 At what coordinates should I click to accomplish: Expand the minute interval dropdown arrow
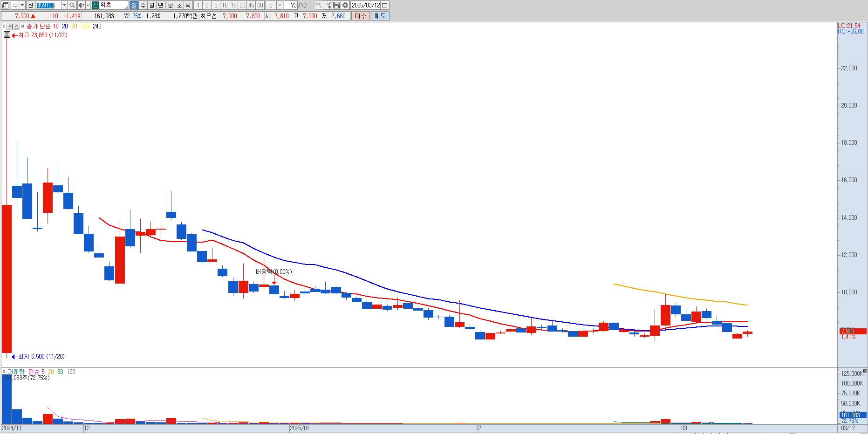click(x=280, y=5)
